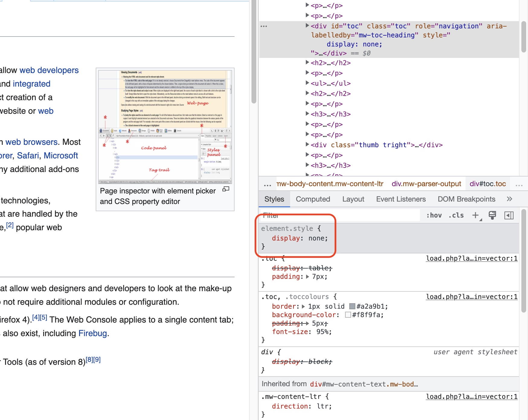Viewport: 528px width, 420px height.
Task: Click the div user agent display: block declaration
Action: pos(302,361)
